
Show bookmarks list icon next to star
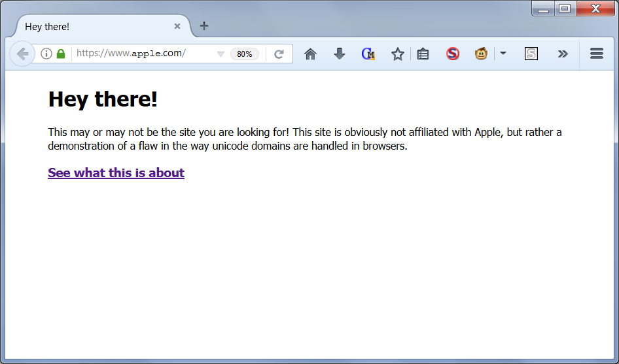[x=423, y=54]
